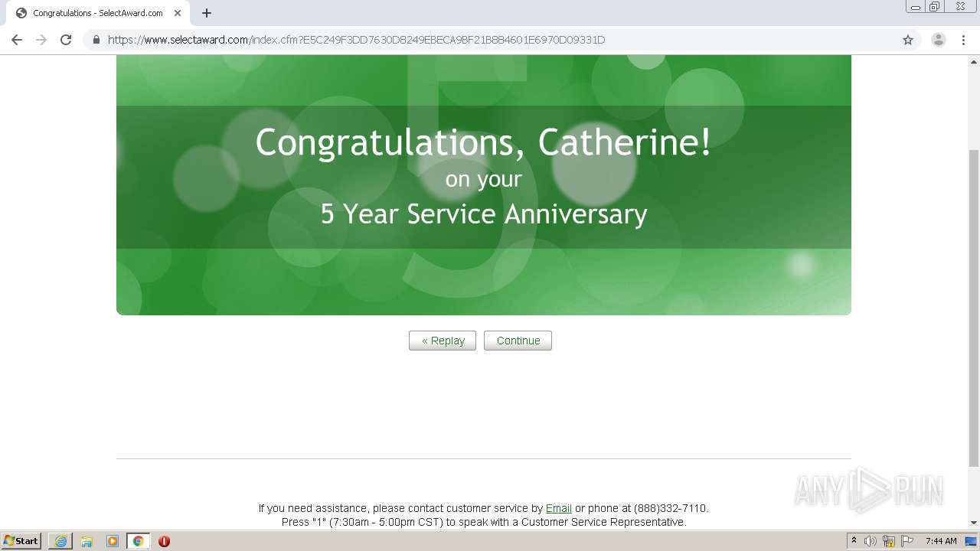This screenshot has width=980, height=551.
Task: Click the browser Forward arrow
Action: pyautogui.click(x=41, y=40)
